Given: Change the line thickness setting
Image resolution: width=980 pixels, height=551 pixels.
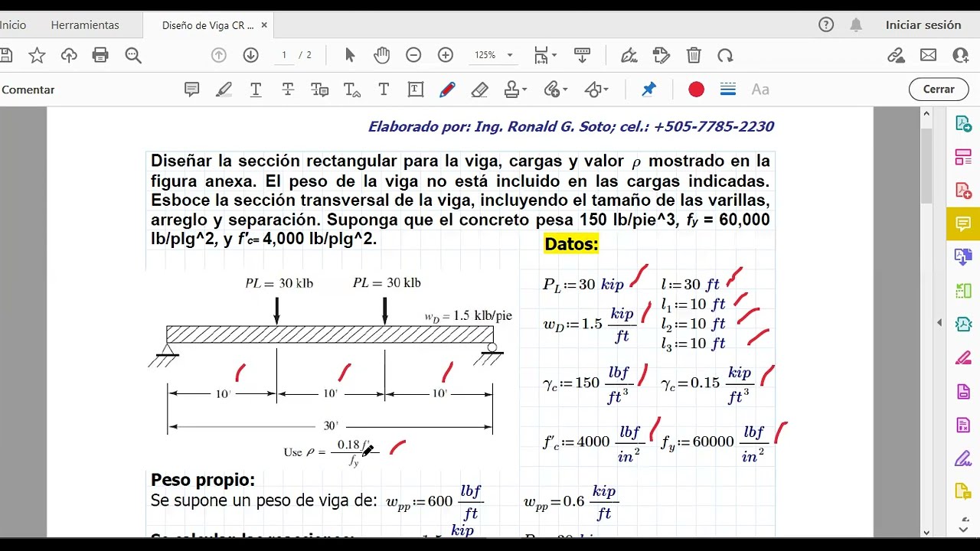Looking at the screenshot, I should click(x=728, y=90).
